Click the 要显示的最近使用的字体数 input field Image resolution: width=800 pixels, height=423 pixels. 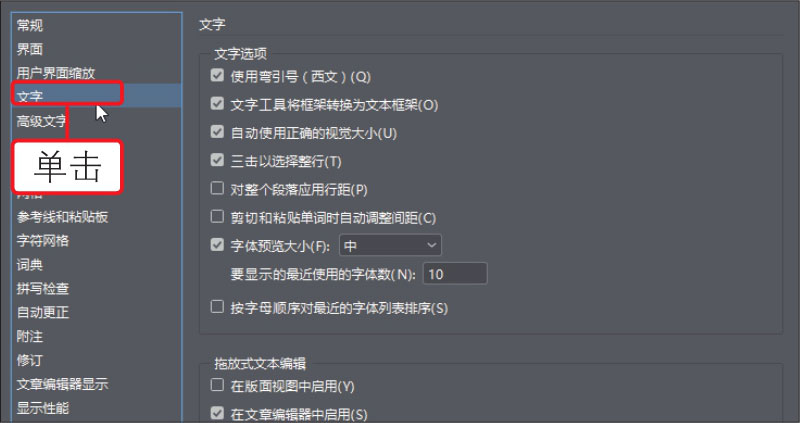tap(455, 273)
